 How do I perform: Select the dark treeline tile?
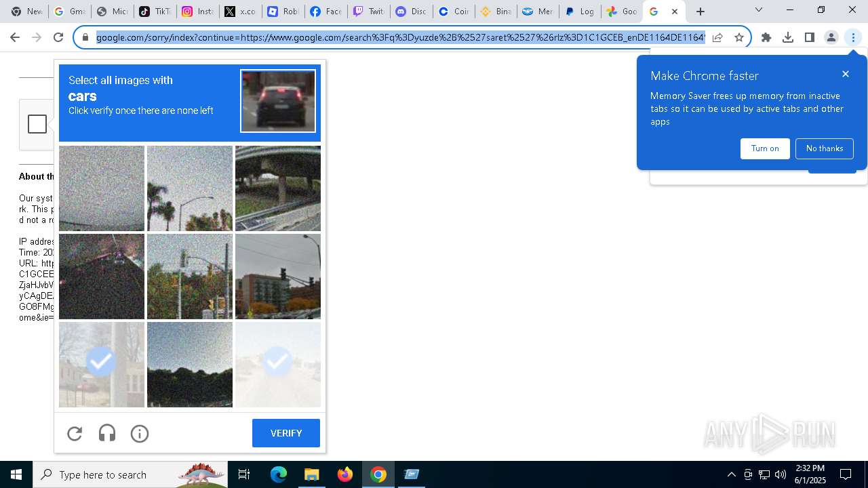coord(190,365)
